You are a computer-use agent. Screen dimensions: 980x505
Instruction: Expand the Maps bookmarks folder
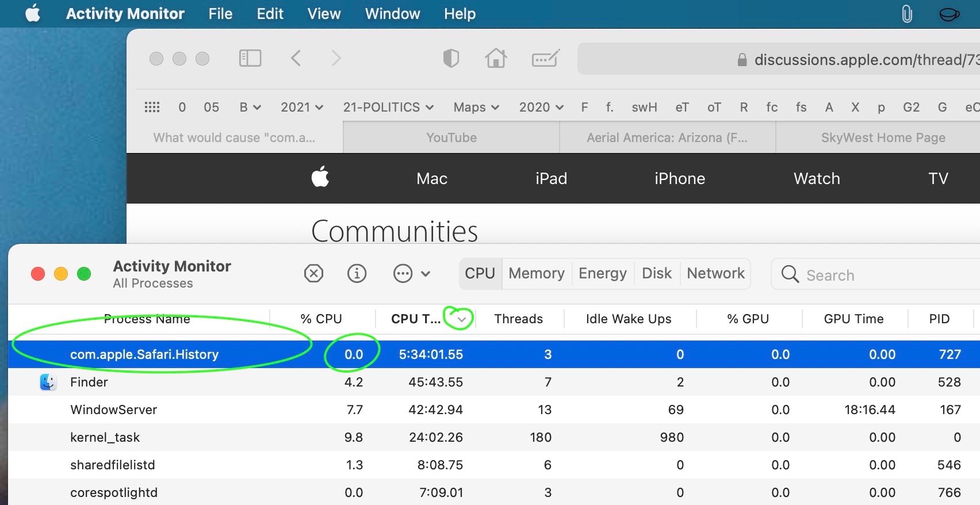click(476, 107)
